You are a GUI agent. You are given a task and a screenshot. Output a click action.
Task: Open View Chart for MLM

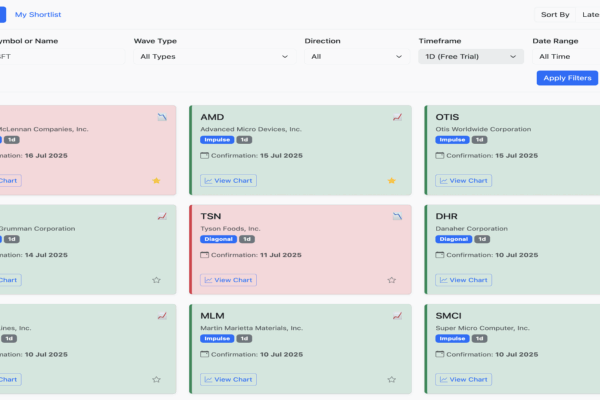[x=228, y=380]
